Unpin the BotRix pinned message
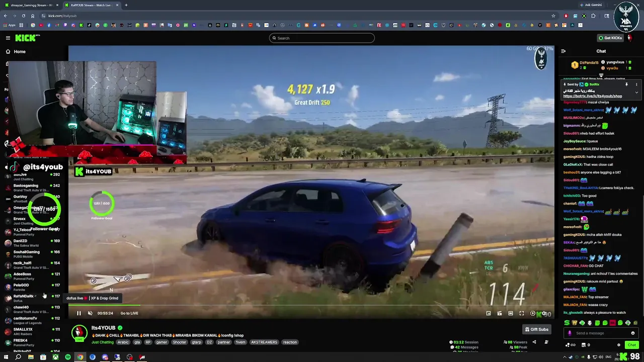 click(626, 84)
